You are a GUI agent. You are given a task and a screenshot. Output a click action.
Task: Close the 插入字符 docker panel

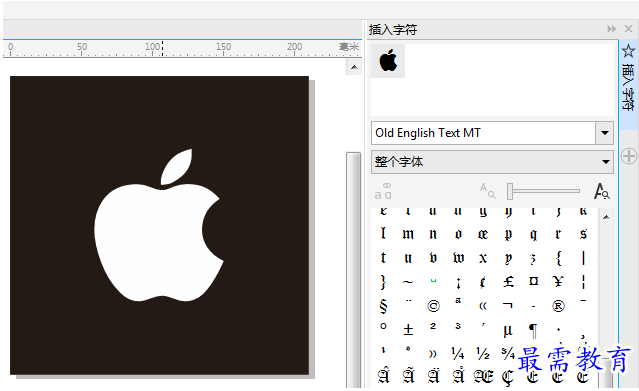click(628, 29)
